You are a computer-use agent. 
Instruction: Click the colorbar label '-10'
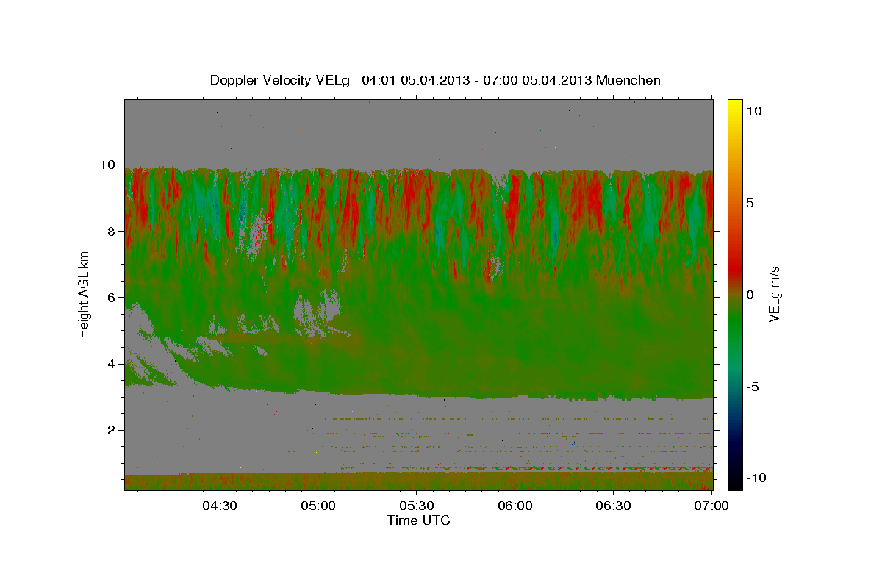point(756,478)
